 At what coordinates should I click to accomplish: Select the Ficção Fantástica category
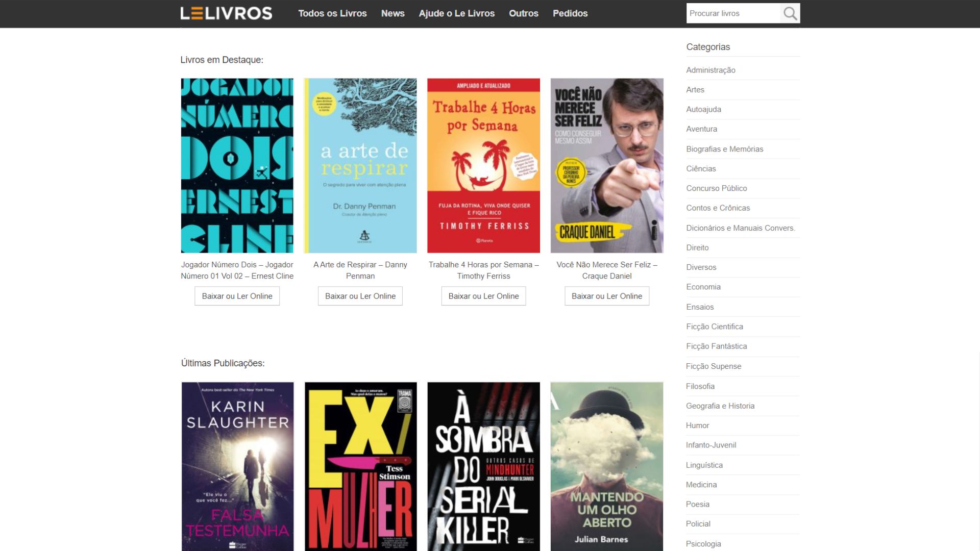click(x=716, y=346)
